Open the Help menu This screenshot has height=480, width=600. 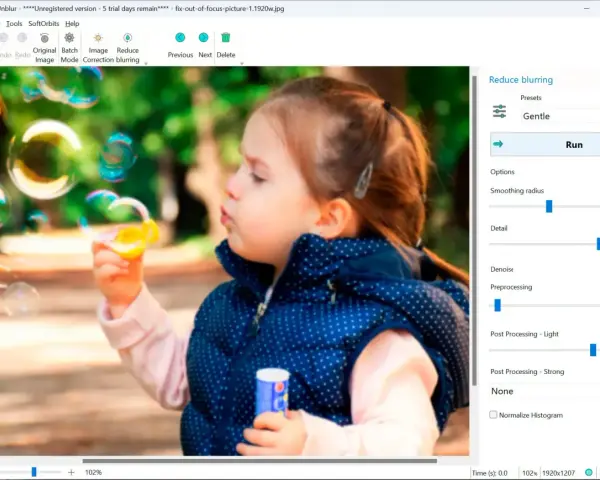[x=72, y=23]
